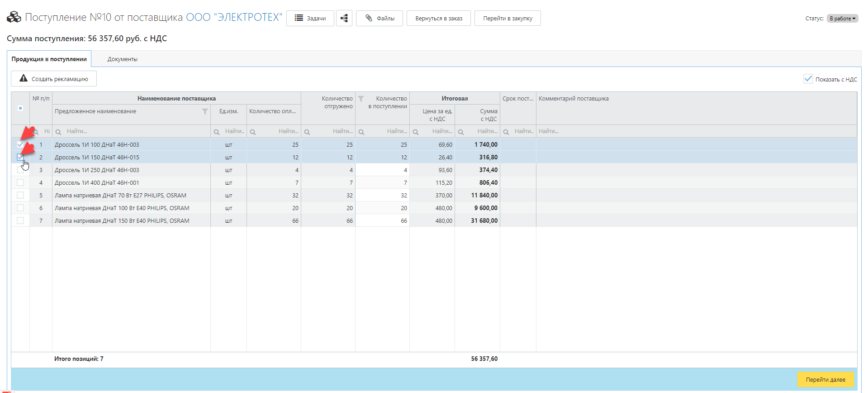This screenshot has width=868, height=393.
Task: Click the Перейти в закупку button
Action: coord(507,18)
